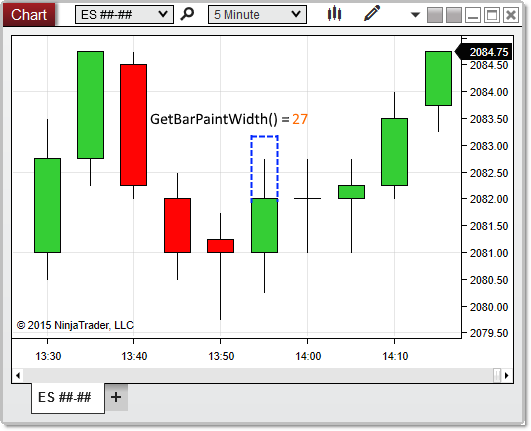The height and width of the screenshot is (431, 531).
Task: Click the 14:10 time axis label
Action: [395, 356]
